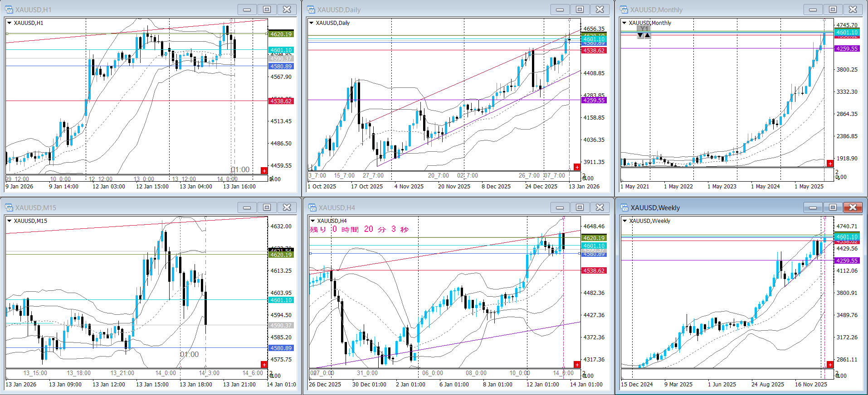Open the triangle arrow beside XAUUSD,Daily label
This screenshot has width=868, height=395.
pyautogui.click(x=311, y=23)
